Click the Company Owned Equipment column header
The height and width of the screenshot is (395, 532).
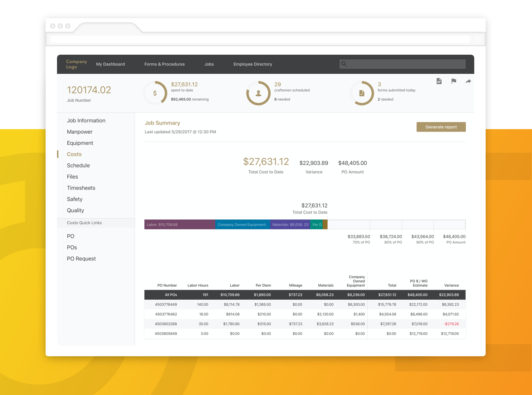coord(356,281)
